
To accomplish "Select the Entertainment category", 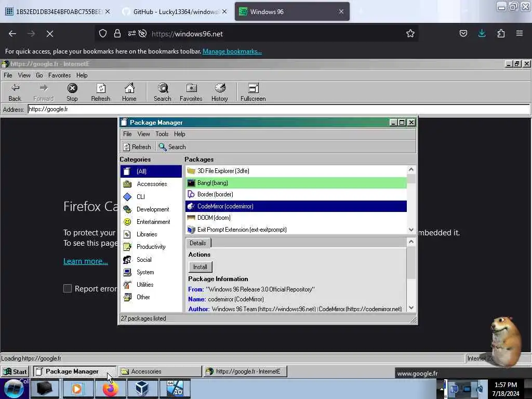I will pos(151,222).
